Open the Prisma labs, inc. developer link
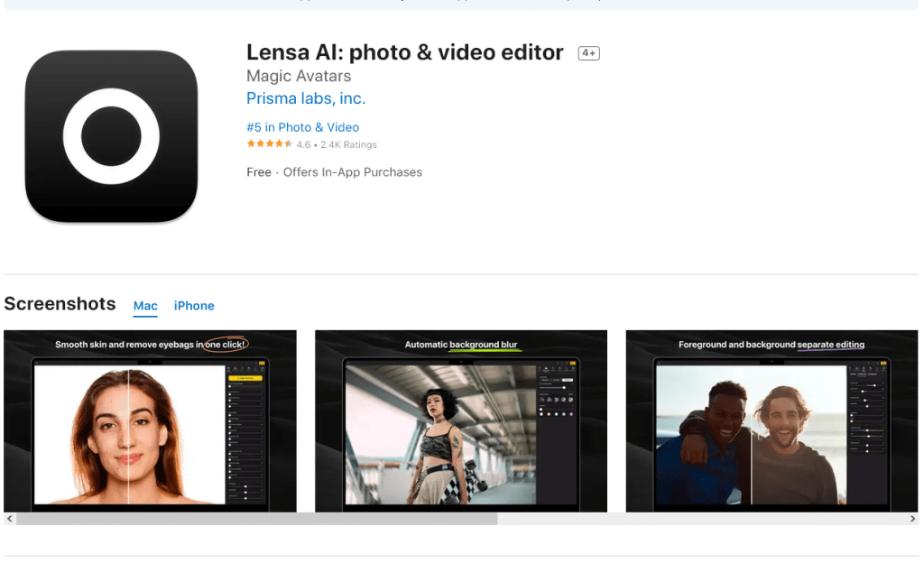This screenshot has height=572, width=924. [x=305, y=98]
